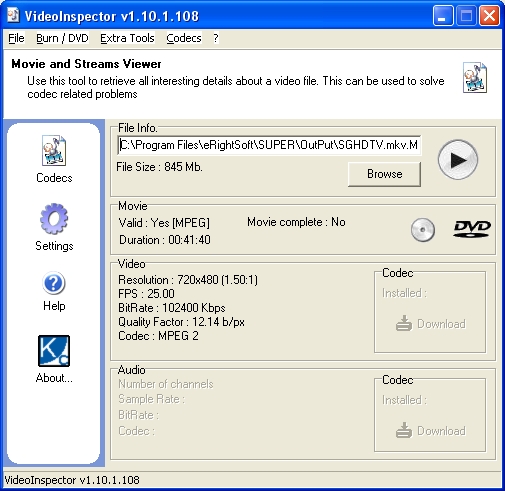Click the VideoInspector title bar app icon
The height and width of the screenshot is (491, 505).
point(13,15)
